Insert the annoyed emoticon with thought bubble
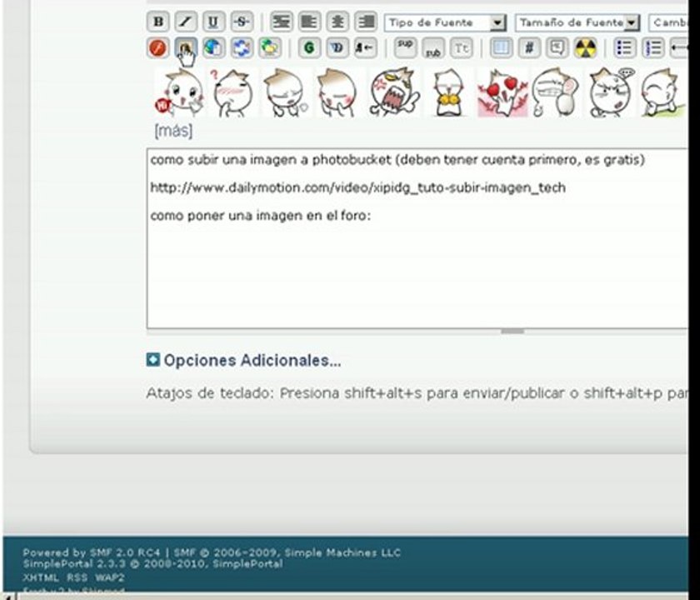Screen dimensions: 700x600 [x=611, y=92]
